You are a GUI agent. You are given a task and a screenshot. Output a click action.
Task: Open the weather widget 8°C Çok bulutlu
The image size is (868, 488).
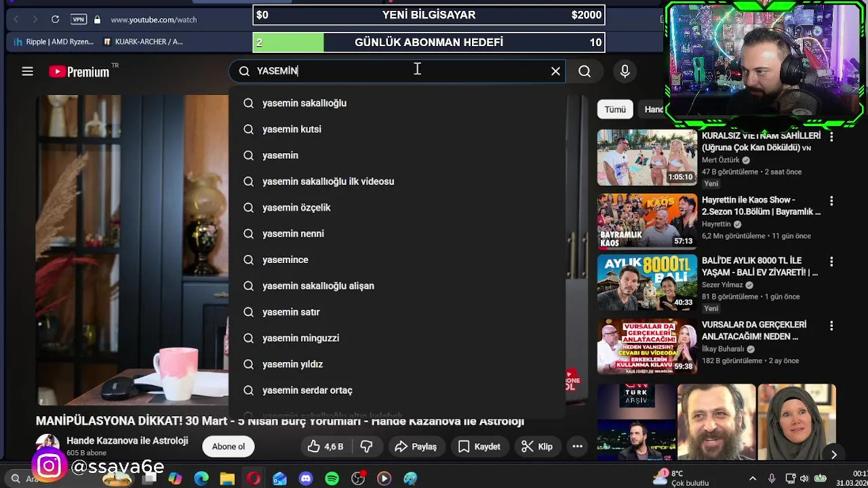coord(680,478)
